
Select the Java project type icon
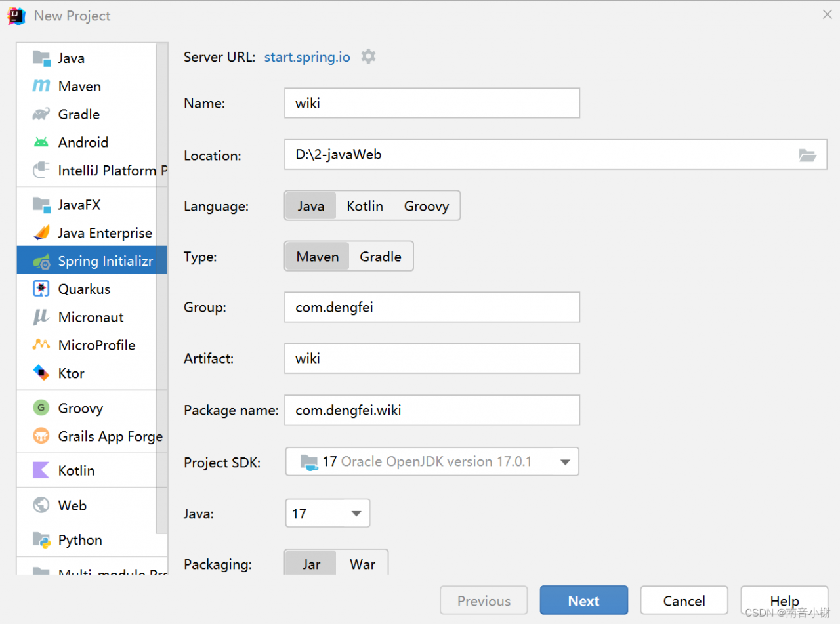point(41,58)
